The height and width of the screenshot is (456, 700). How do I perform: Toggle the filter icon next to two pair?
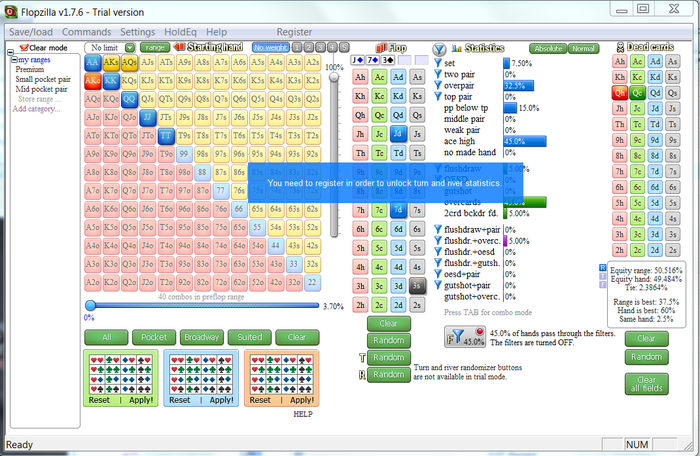438,74
